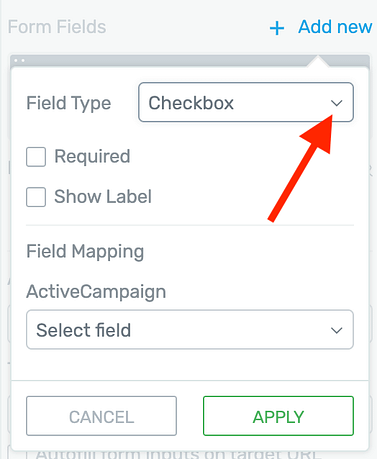Click the Show Label text

(x=103, y=196)
